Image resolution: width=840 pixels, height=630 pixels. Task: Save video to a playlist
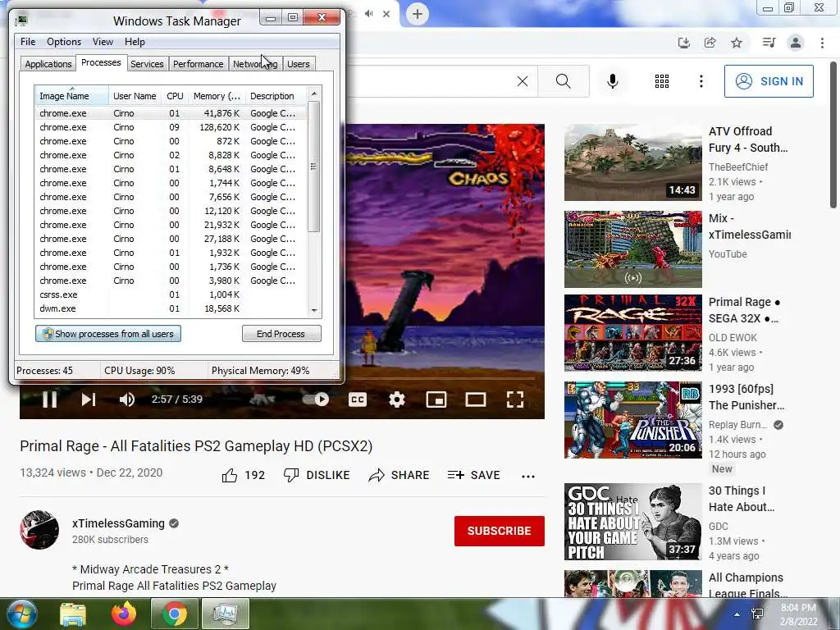click(x=473, y=475)
